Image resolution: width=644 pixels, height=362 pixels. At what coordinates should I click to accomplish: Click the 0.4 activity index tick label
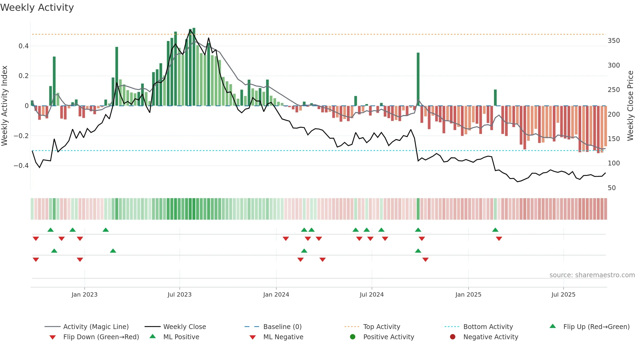[x=24, y=46]
